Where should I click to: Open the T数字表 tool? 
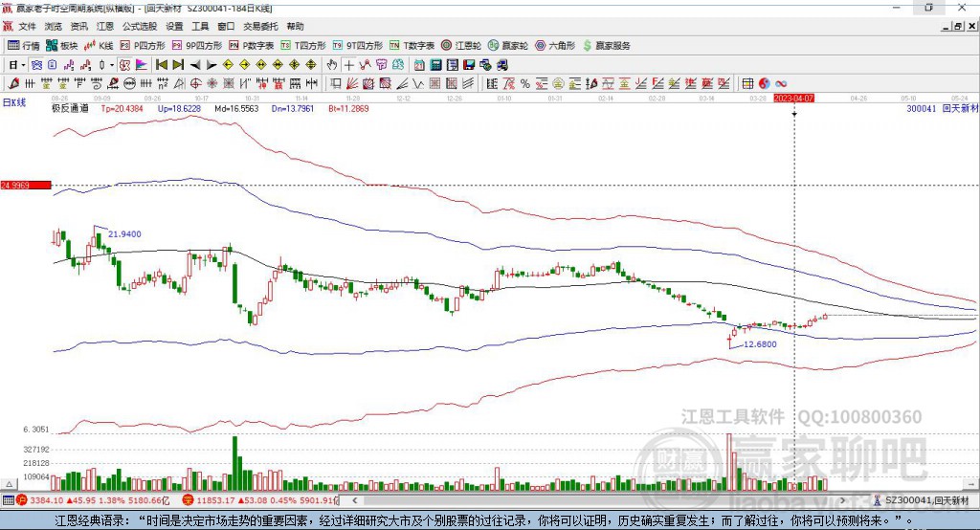(x=412, y=46)
